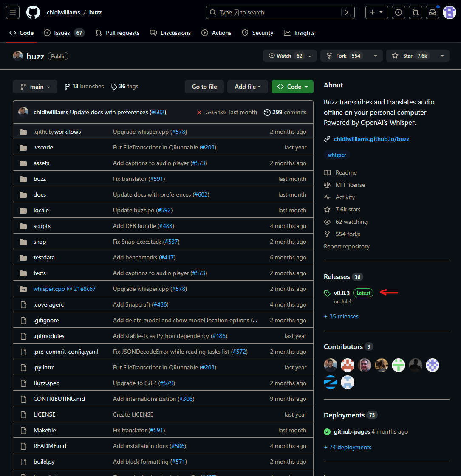The image size is (461, 476).
Task: Open the user profile avatar menu
Action: click(x=450, y=12)
